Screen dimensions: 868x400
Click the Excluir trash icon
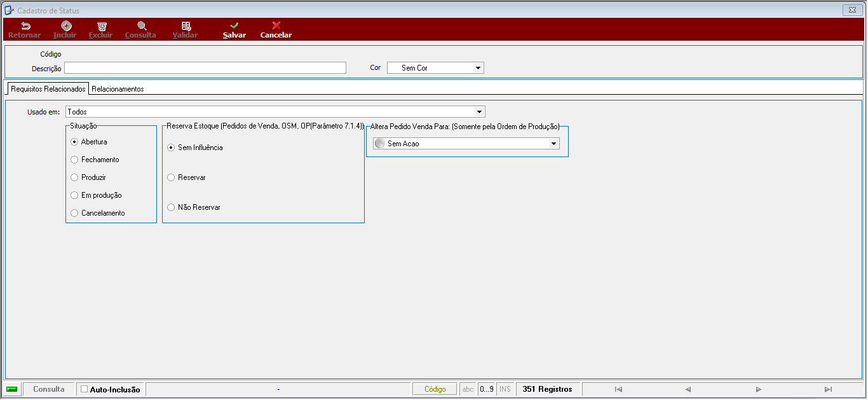(101, 26)
